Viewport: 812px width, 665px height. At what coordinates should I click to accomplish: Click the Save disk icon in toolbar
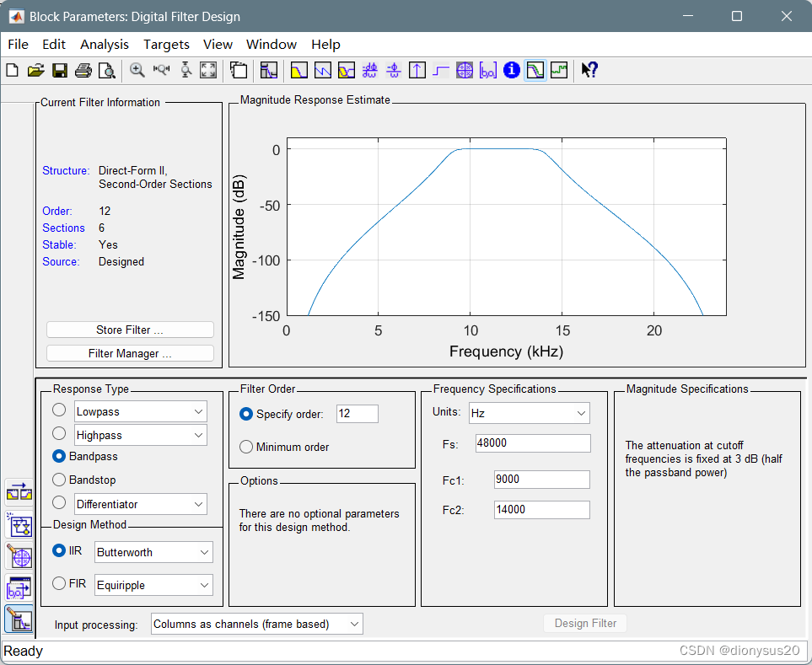pyautogui.click(x=60, y=71)
